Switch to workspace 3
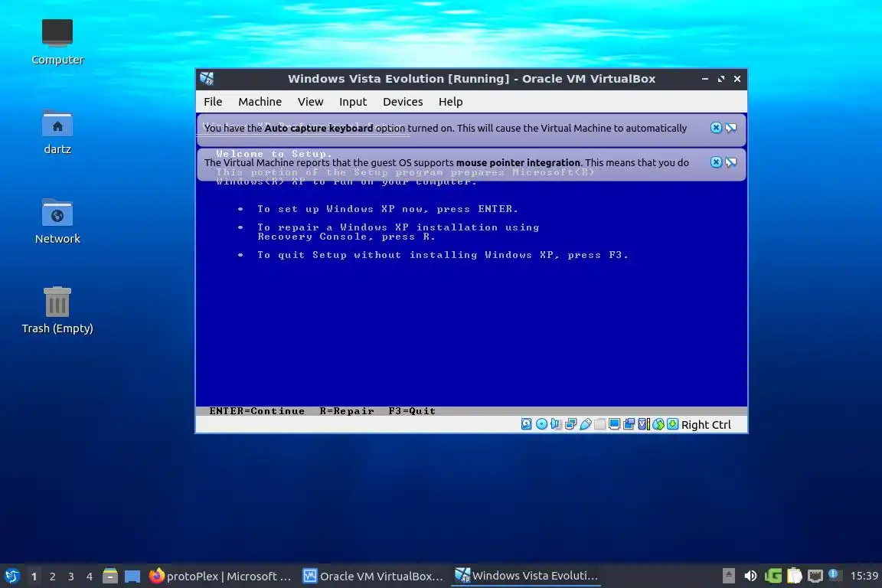The image size is (882, 588). tap(71, 577)
